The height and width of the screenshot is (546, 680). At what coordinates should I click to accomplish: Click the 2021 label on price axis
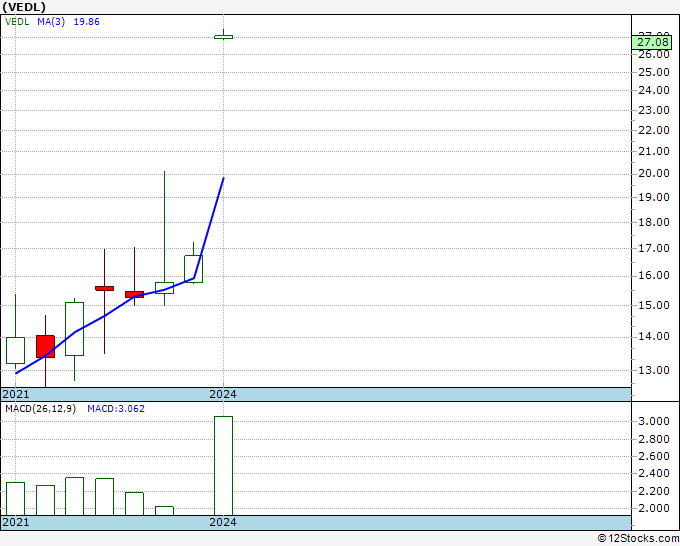pyautogui.click(x=16, y=394)
